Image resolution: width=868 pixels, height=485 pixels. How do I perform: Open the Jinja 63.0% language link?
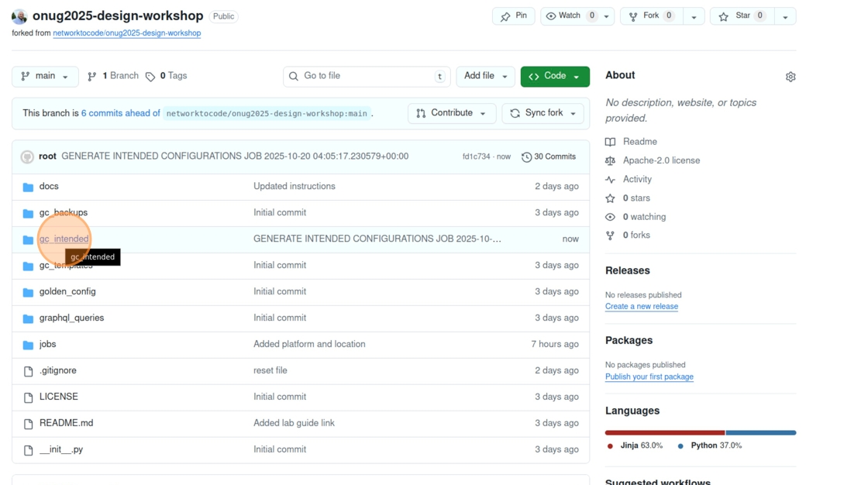point(635,445)
